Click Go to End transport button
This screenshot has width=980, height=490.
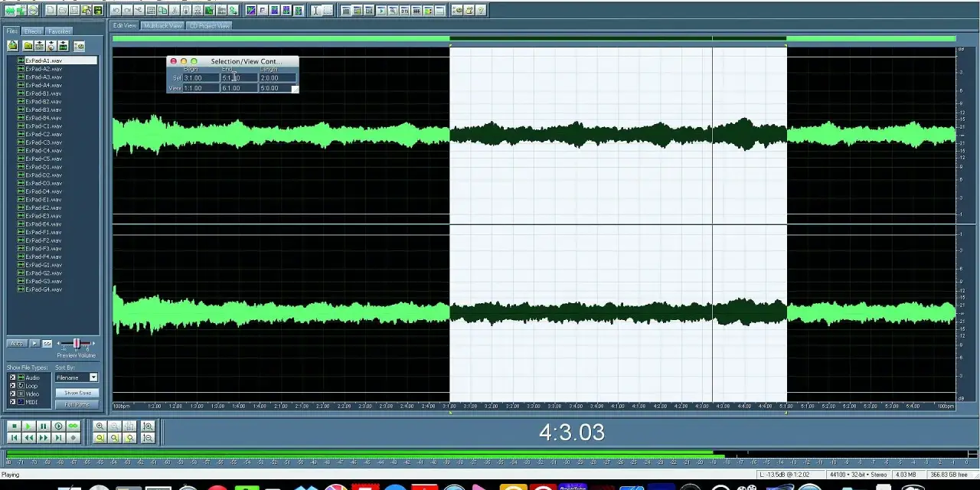[x=58, y=438]
